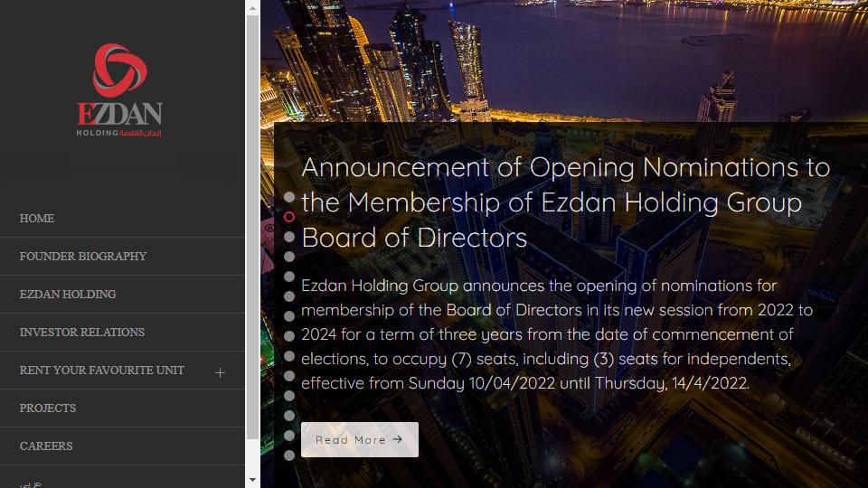Click the sidebar scrollbar up arrow
868x488 pixels.
click(x=252, y=8)
